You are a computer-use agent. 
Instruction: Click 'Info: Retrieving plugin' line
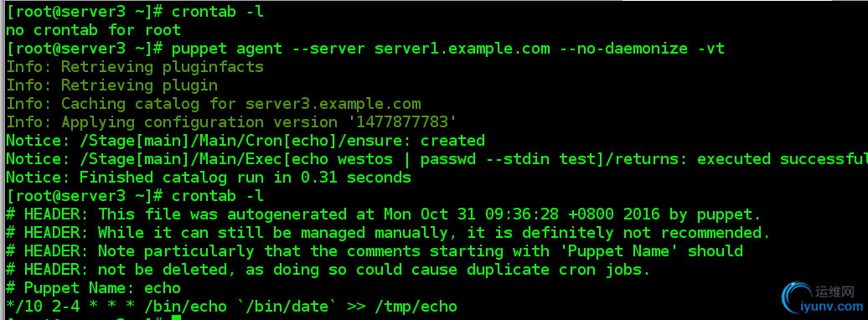tap(111, 85)
